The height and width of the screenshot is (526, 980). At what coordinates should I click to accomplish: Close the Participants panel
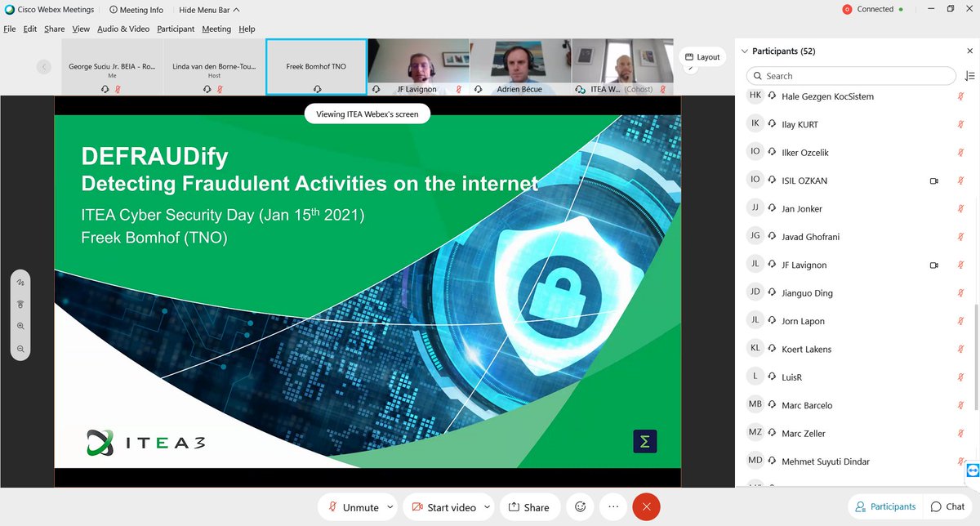click(969, 51)
